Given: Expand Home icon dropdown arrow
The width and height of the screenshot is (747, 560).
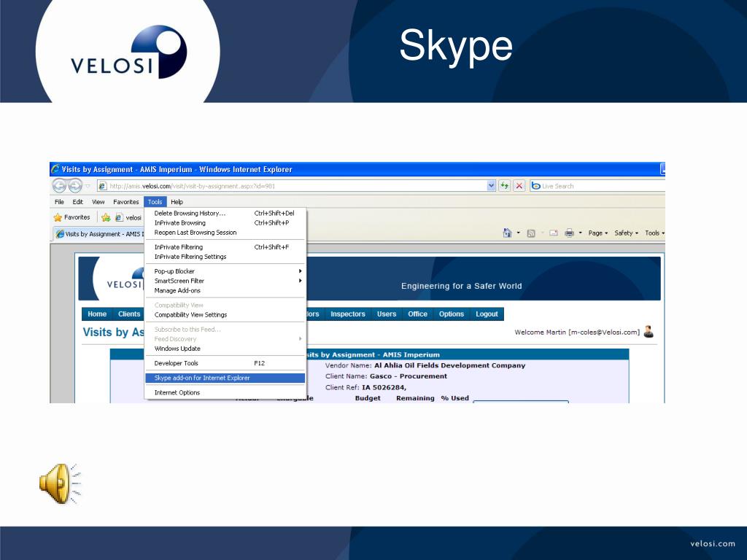Looking at the screenshot, I should click(x=519, y=233).
